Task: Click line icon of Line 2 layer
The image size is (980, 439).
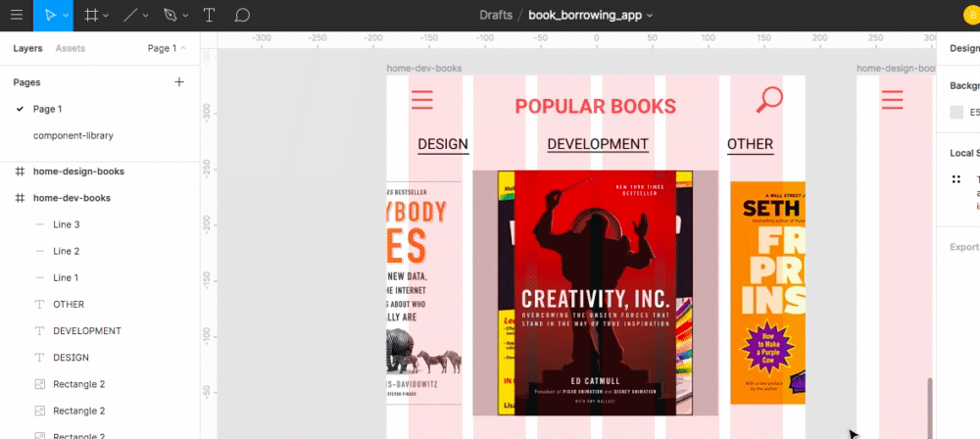Action: [x=40, y=251]
